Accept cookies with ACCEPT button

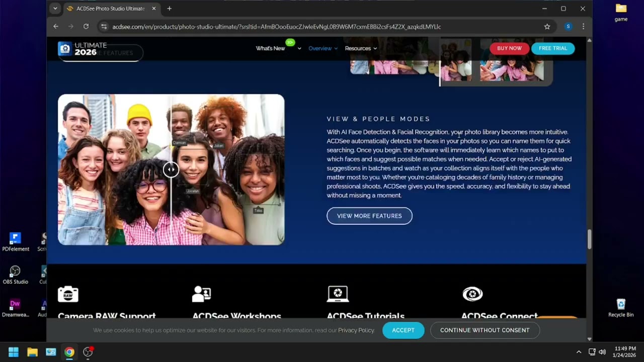[x=403, y=330]
